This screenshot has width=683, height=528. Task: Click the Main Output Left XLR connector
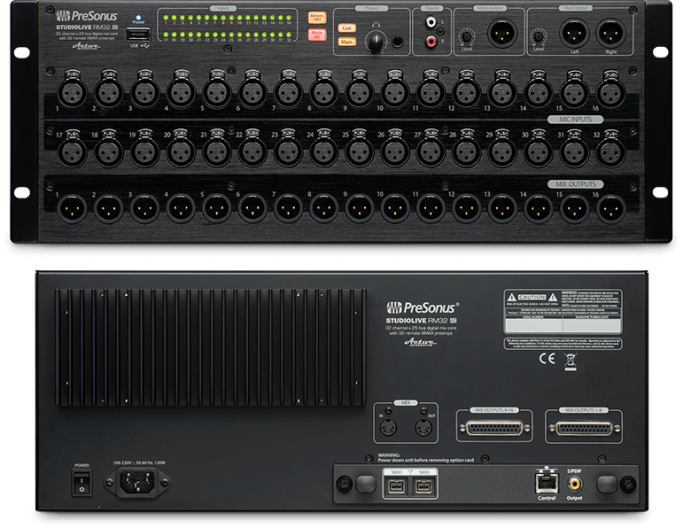[x=575, y=33]
